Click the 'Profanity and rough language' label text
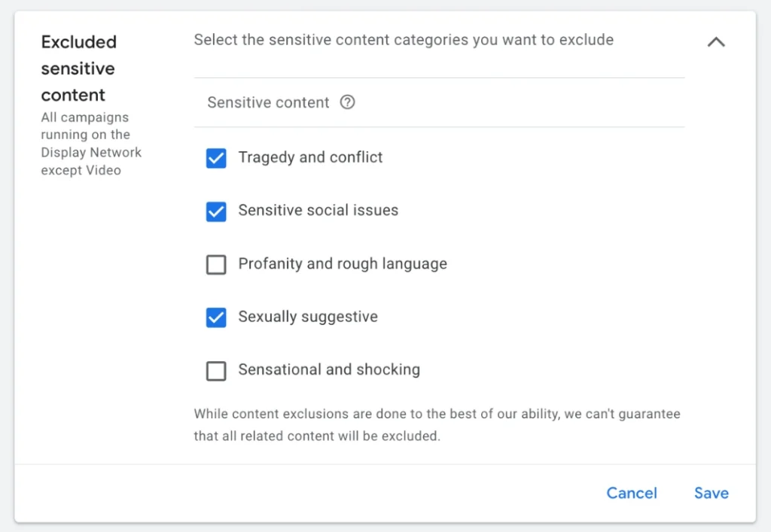The height and width of the screenshot is (532, 771). pos(343,264)
